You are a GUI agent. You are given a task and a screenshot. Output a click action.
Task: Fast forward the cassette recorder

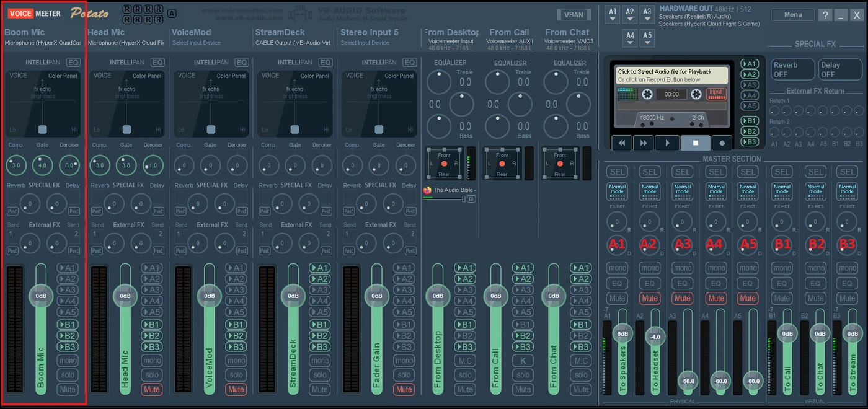pos(644,143)
